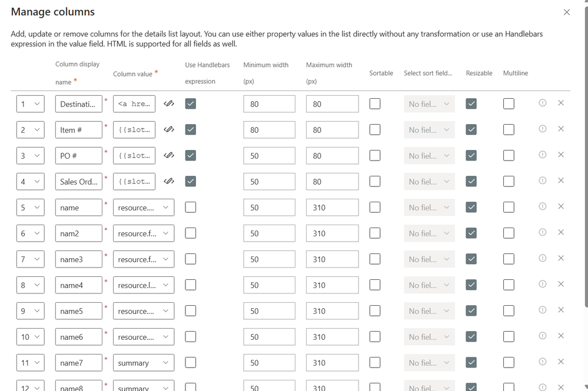Viewport: 588px width, 391px height.
Task: Enable Sortable for the Item # row
Action: (375, 130)
